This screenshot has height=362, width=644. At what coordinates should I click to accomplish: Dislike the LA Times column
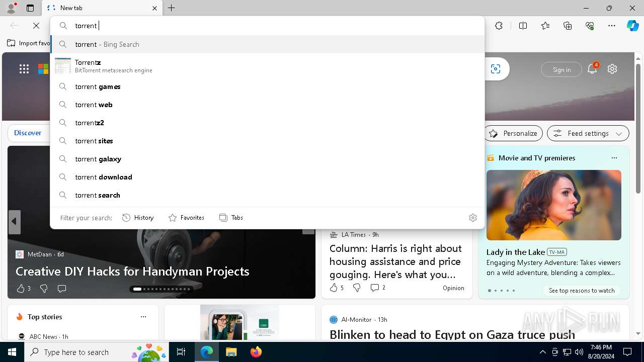click(x=357, y=288)
